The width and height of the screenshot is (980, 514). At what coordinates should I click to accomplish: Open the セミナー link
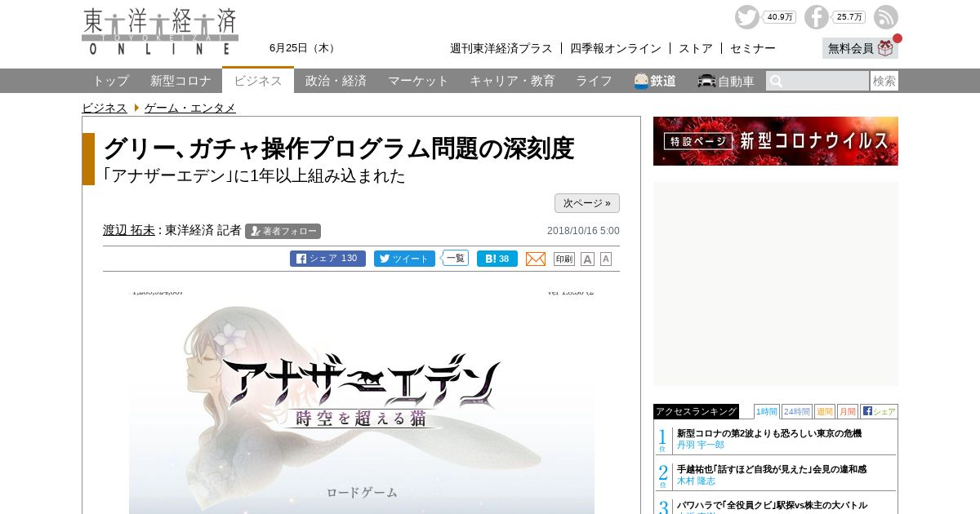[x=753, y=48]
